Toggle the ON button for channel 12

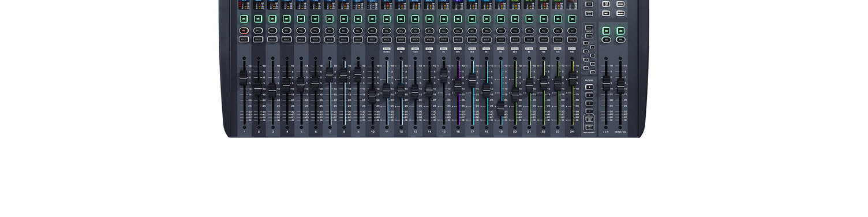pos(401,19)
